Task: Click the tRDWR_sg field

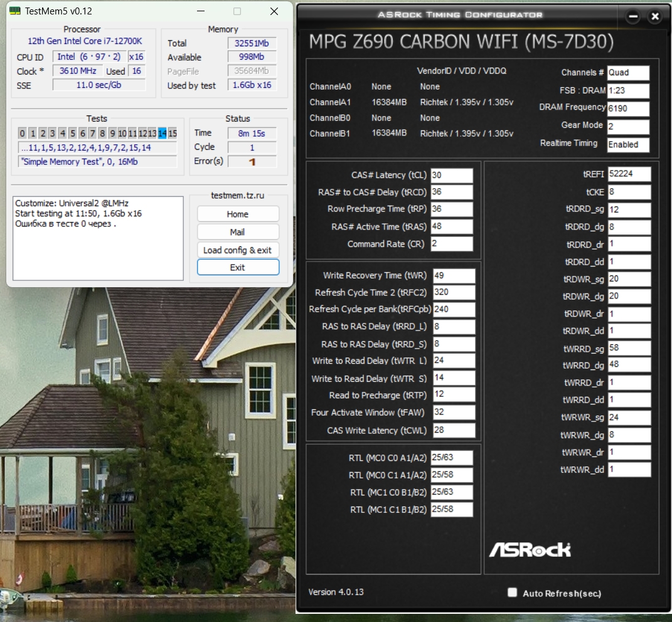Action: pyautogui.click(x=629, y=279)
